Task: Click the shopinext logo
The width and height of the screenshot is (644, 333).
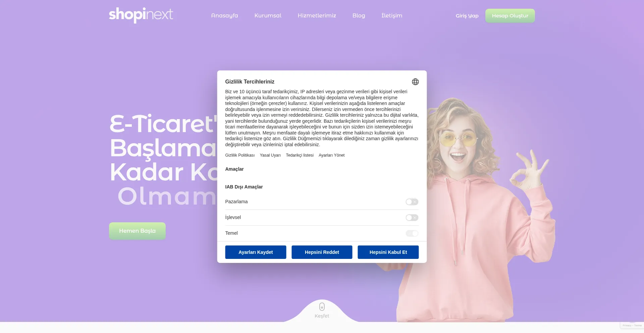Action: [141, 15]
